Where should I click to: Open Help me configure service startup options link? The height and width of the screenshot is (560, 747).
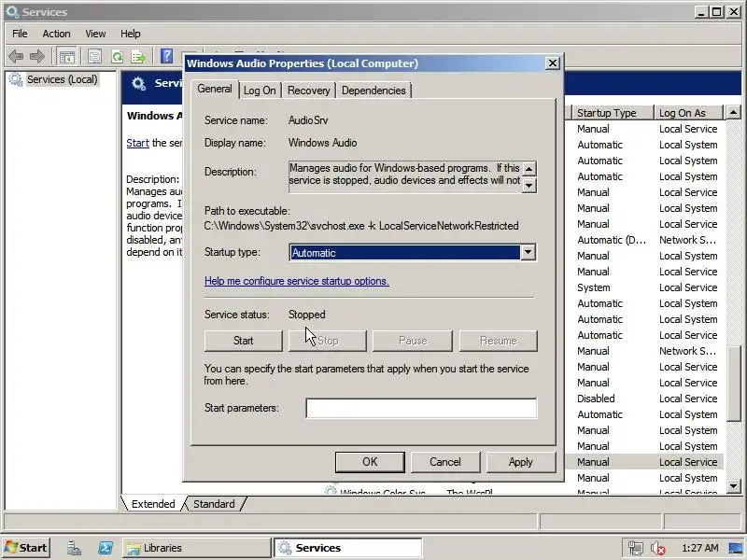296,281
